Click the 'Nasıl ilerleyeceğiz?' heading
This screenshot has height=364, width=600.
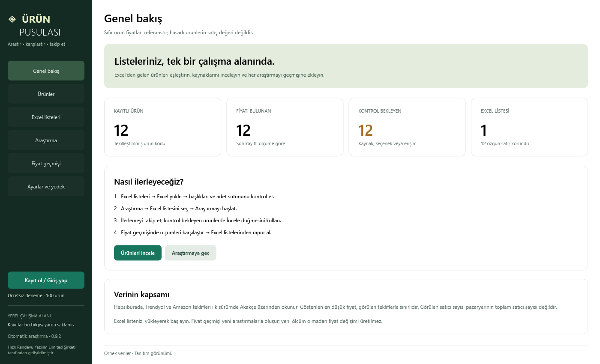click(x=149, y=182)
